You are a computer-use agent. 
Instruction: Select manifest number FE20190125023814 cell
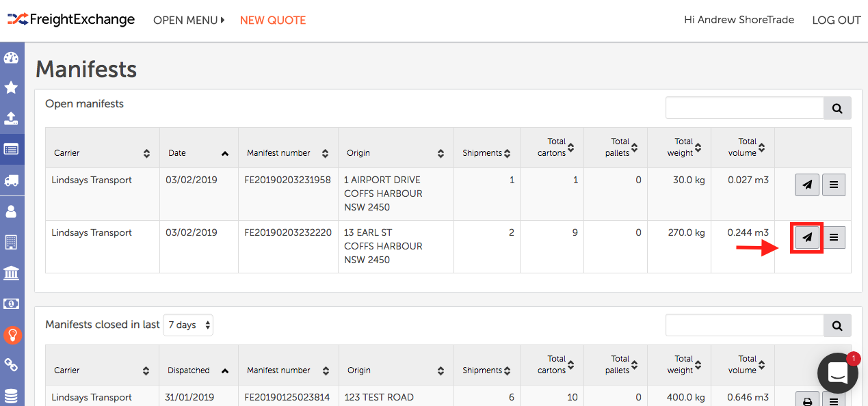[287, 397]
